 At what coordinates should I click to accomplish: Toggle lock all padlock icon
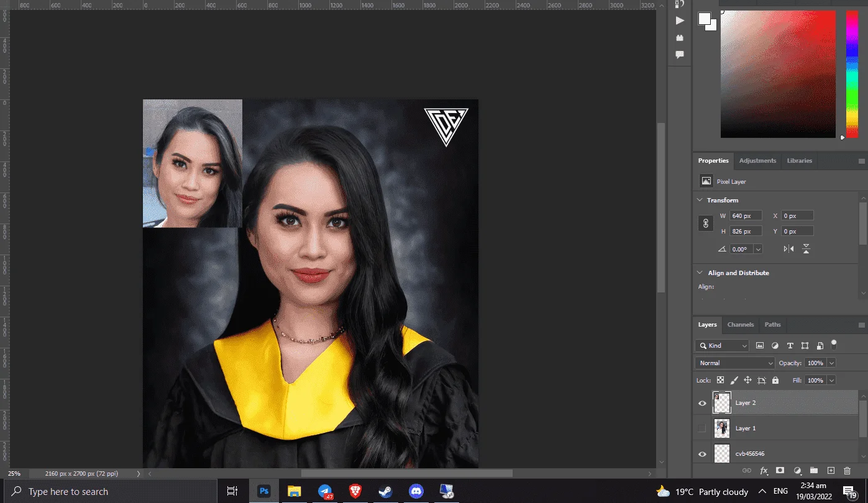(x=775, y=380)
